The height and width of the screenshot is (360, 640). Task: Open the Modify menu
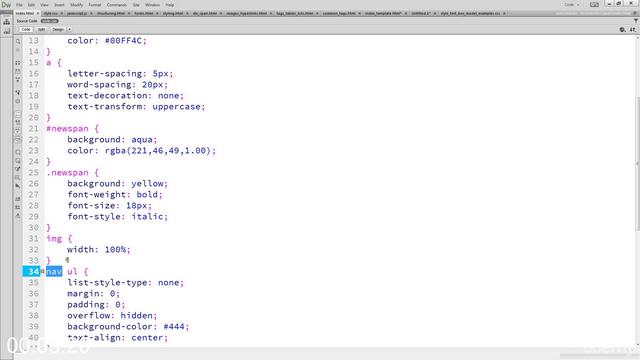(76, 5)
